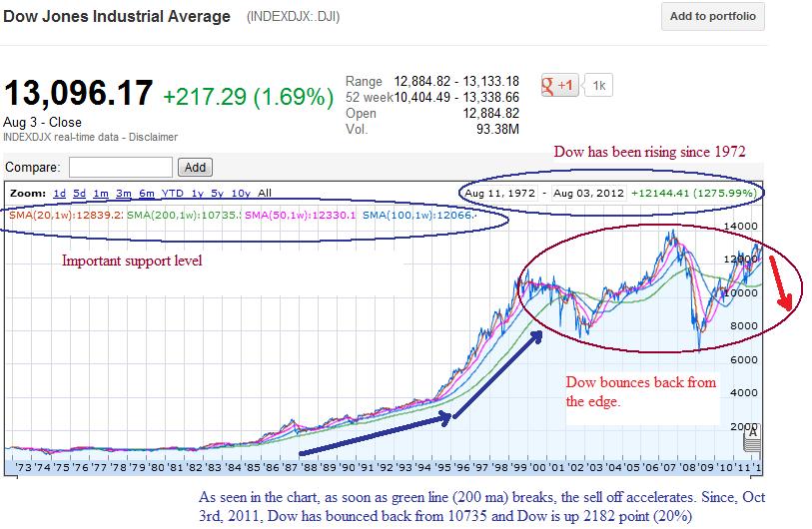
Task: Click the 1k share count bubble
Action: 598,86
